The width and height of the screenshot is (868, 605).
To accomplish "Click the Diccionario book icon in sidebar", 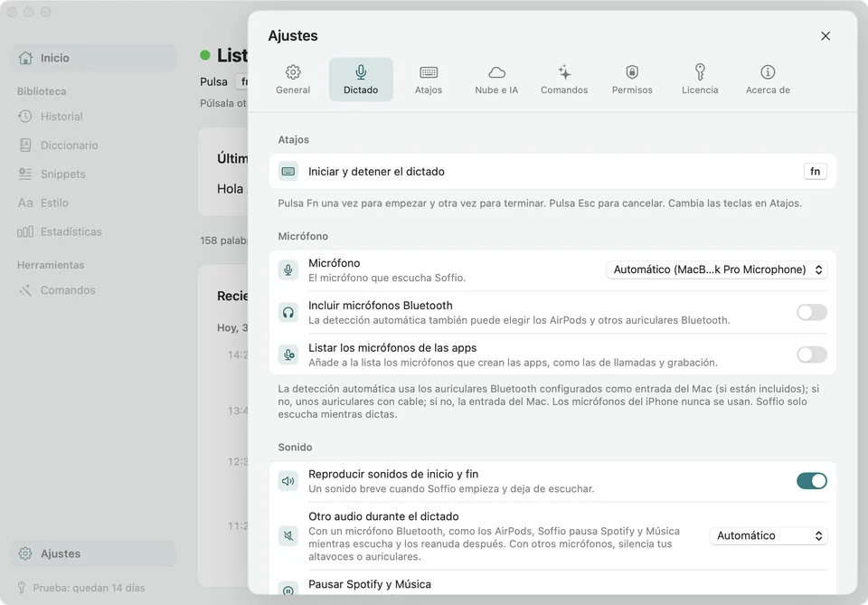I will (25, 145).
